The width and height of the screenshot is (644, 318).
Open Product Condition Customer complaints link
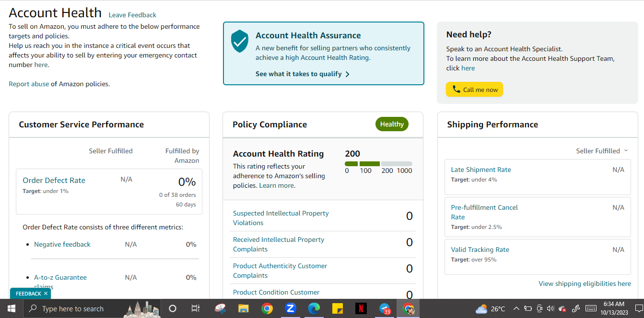pyautogui.click(x=276, y=292)
